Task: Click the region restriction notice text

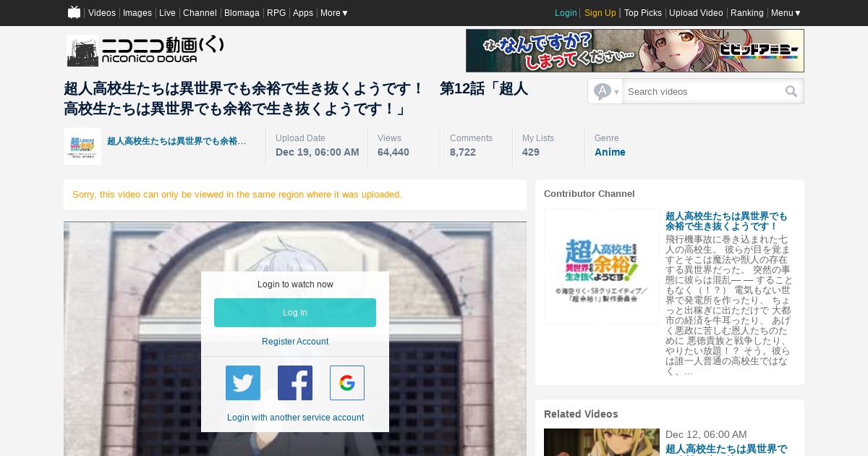Action: point(237,195)
